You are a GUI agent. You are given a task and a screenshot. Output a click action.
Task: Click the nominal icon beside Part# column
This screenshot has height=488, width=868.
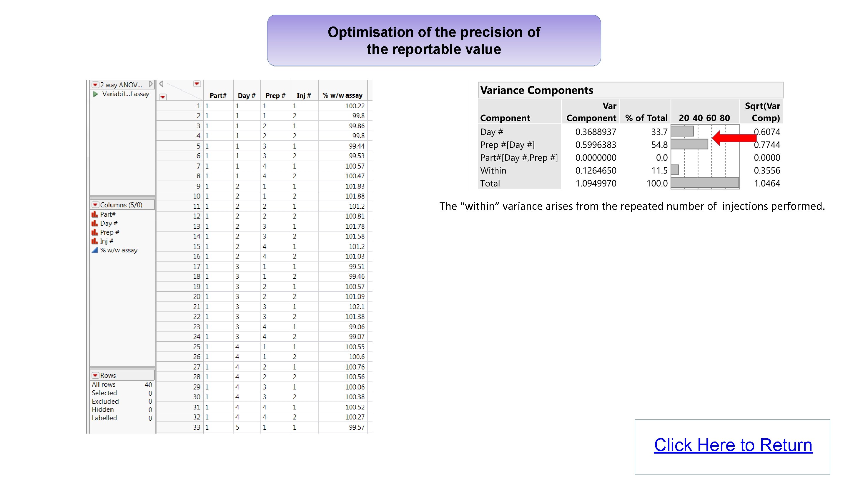(95, 214)
